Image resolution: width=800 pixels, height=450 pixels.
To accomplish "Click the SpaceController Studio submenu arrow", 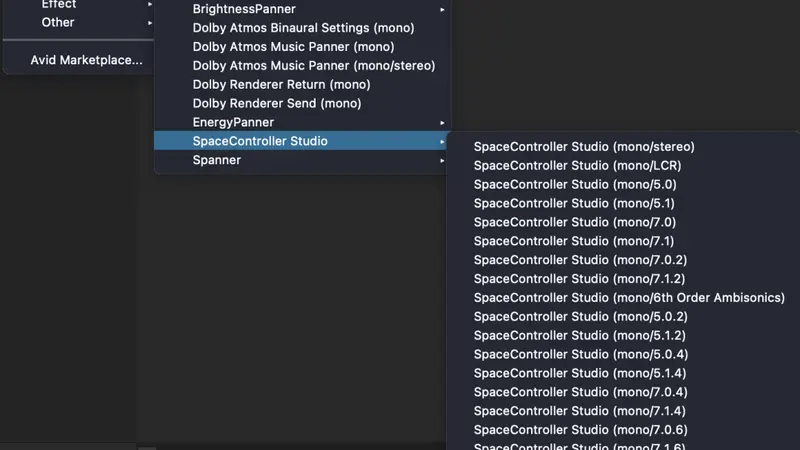I will [442, 142].
